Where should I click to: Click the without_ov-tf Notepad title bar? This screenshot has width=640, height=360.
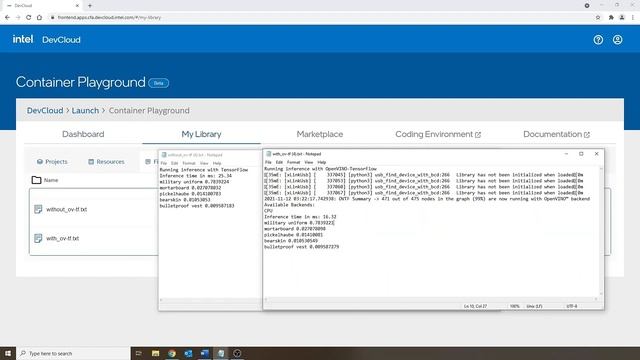click(x=210, y=155)
